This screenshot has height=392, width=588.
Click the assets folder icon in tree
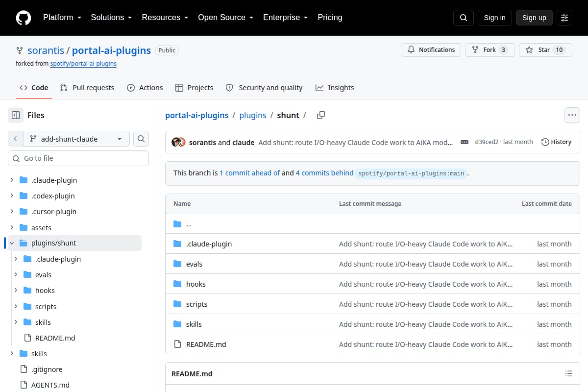pos(23,227)
